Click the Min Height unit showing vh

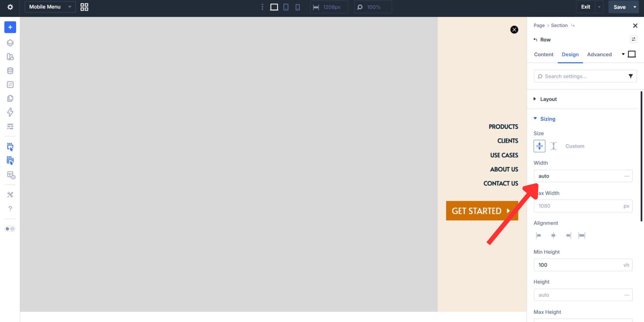[x=626, y=265]
